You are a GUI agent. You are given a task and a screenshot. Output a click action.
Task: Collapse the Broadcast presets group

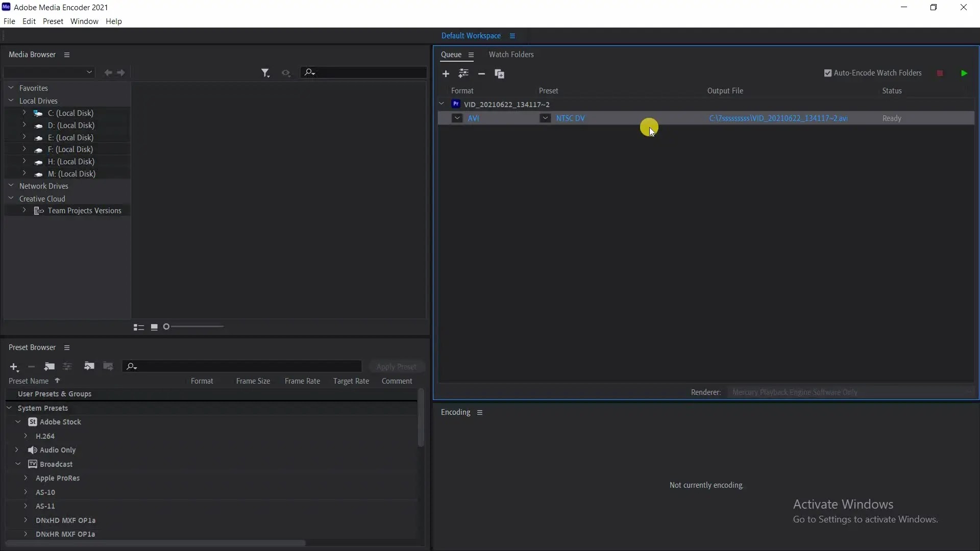tap(18, 464)
